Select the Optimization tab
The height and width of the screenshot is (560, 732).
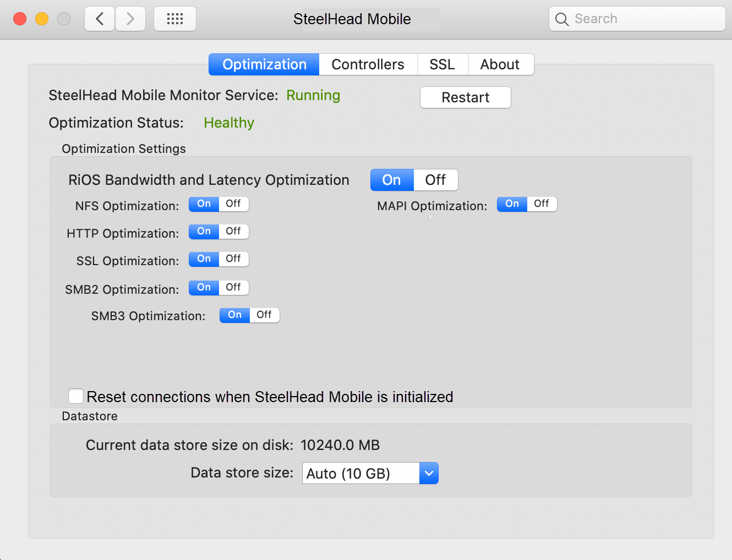[264, 64]
